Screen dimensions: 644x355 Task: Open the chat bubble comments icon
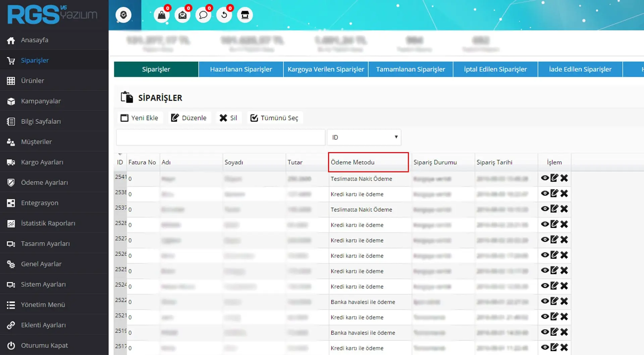203,15
